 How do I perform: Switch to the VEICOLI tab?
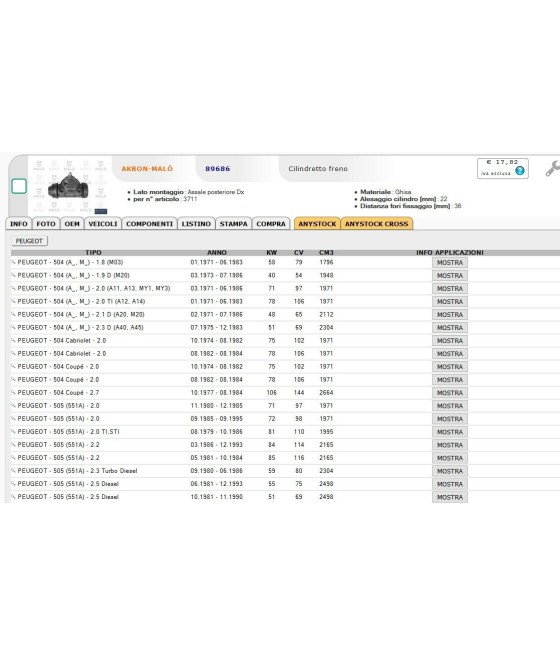tap(103, 224)
